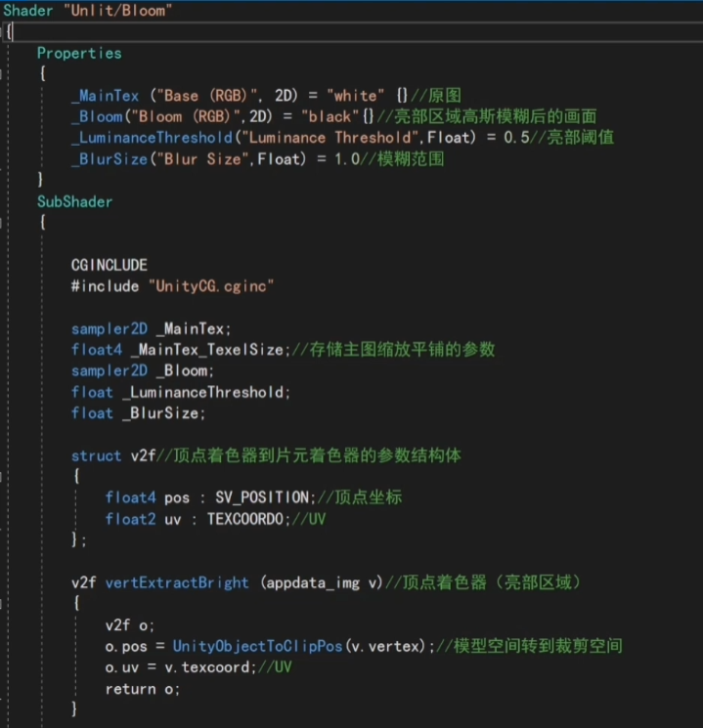Click the "white" default texture string
Image resolution: width=703 pixels, height=728 pixels.
(x=356, y=96)
